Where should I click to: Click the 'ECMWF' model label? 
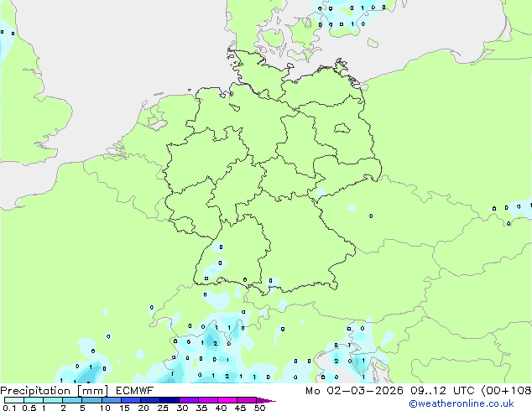point(135,391)
